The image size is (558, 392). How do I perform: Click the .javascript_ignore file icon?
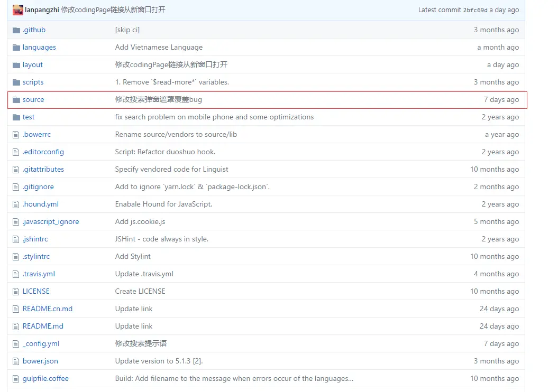click(x=16, y=221)
